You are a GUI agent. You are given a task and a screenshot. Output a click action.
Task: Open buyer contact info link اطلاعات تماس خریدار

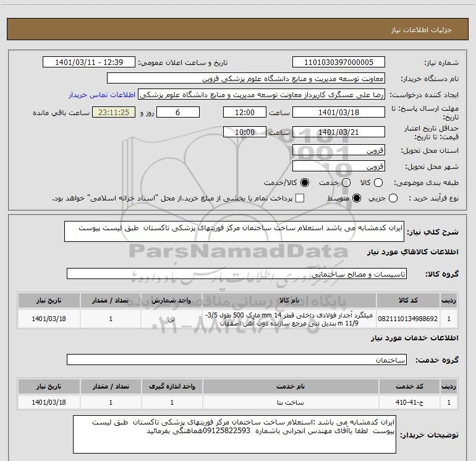[102, 95]
